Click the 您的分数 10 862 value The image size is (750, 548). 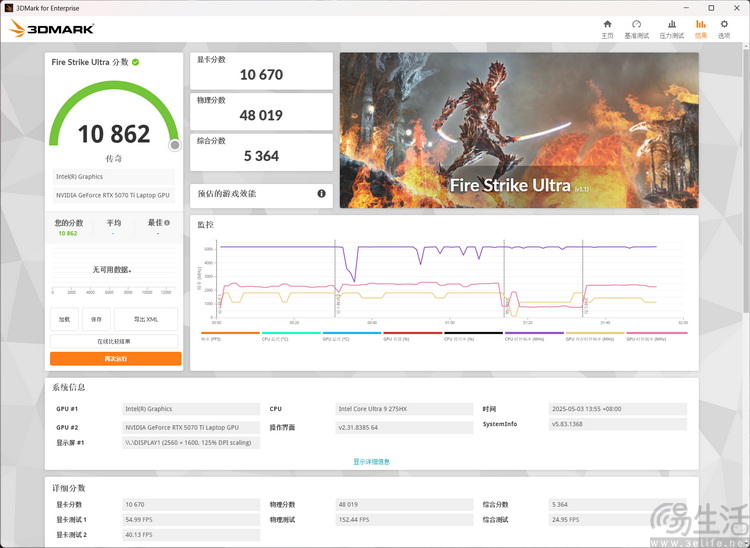[x=68, y=233]
